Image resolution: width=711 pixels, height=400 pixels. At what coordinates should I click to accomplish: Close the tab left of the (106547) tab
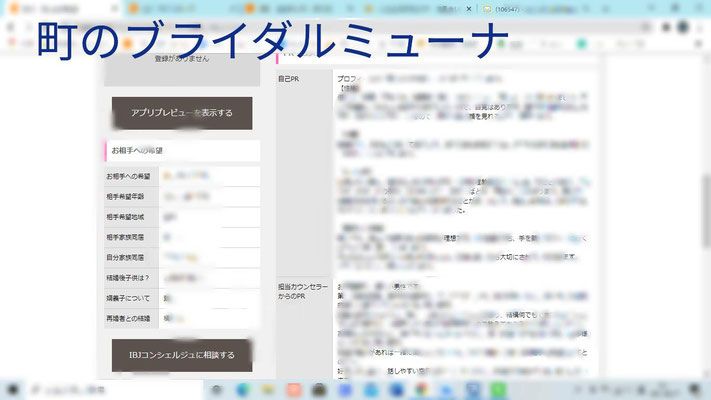(x=469, y=9)
